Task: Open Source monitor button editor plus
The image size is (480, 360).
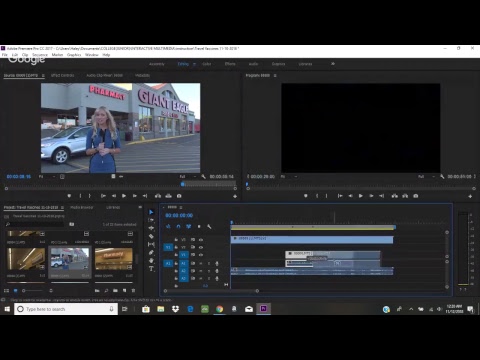Action: tap(235, 196)
